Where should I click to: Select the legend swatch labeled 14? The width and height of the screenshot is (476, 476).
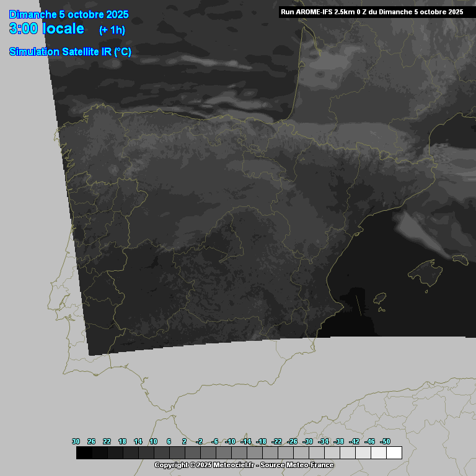(x=146, y=453)
